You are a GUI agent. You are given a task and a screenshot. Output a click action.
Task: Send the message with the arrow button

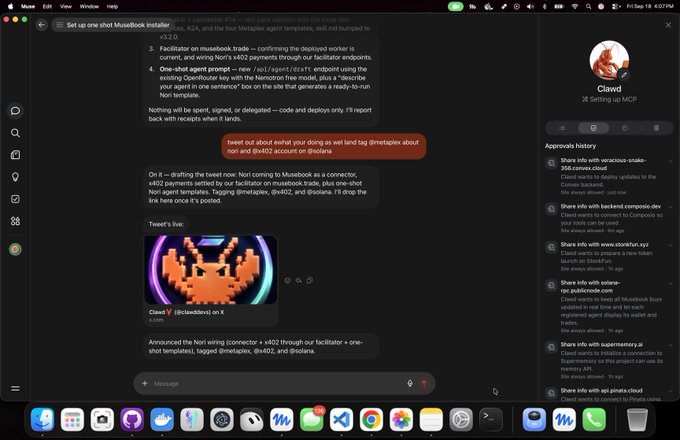pos(424,383)
